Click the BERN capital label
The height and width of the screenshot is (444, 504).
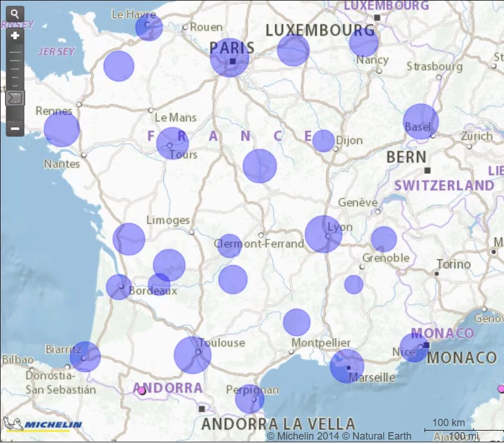(x=407, y=157)
